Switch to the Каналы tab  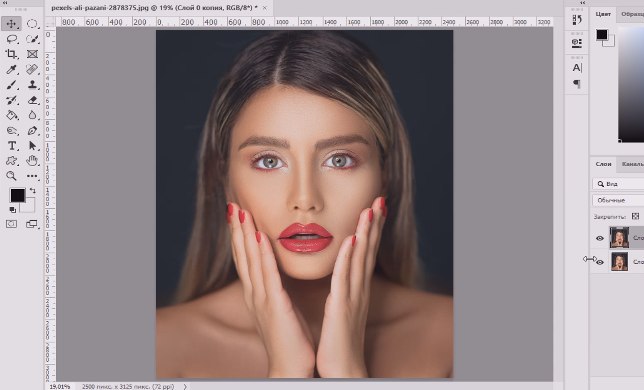[632, 164]
